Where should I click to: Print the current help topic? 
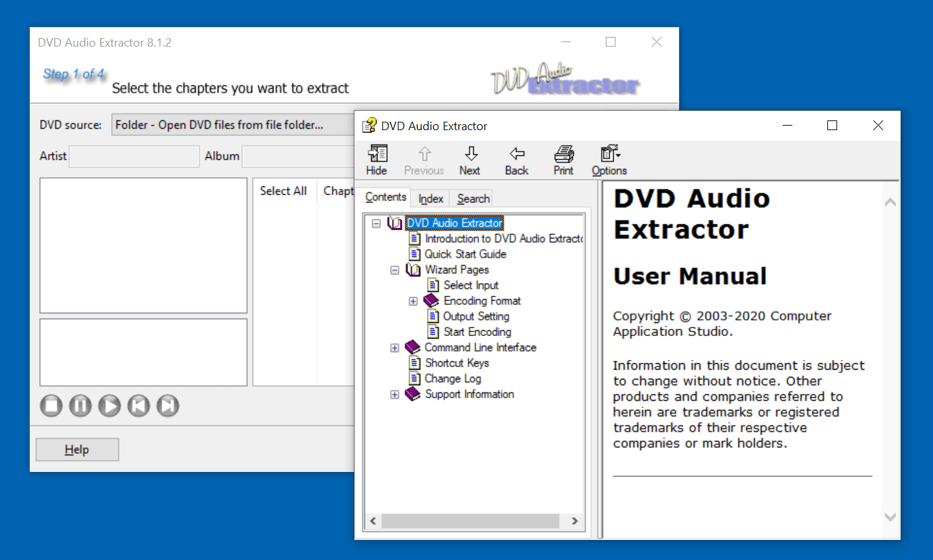coord(564,153)
